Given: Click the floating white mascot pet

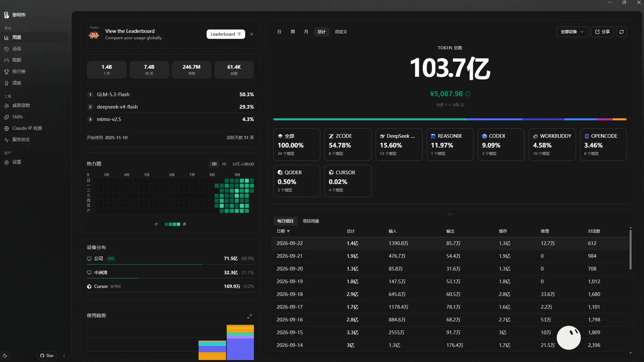Looking at the screenshot, I should click(569, 338).
